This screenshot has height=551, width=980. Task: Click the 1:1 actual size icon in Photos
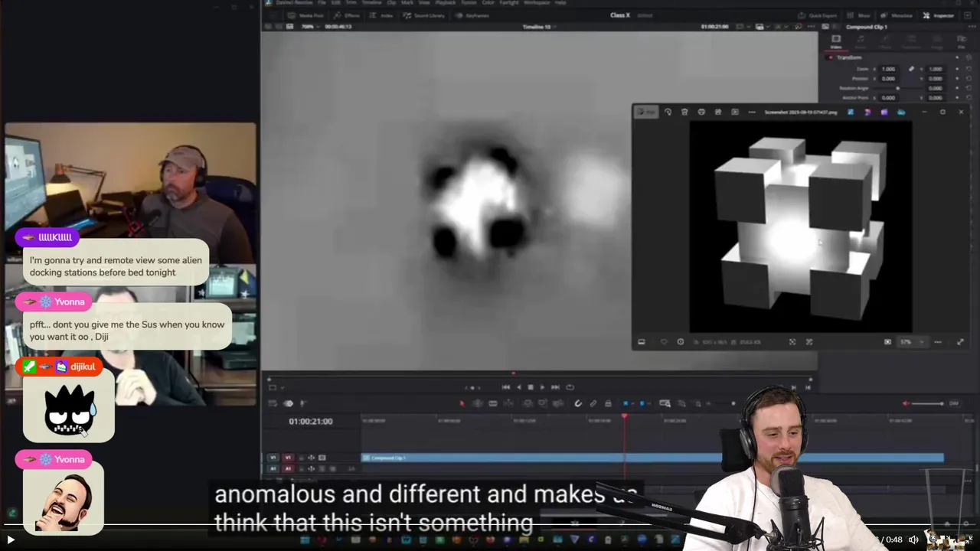(x=887, y=342)
